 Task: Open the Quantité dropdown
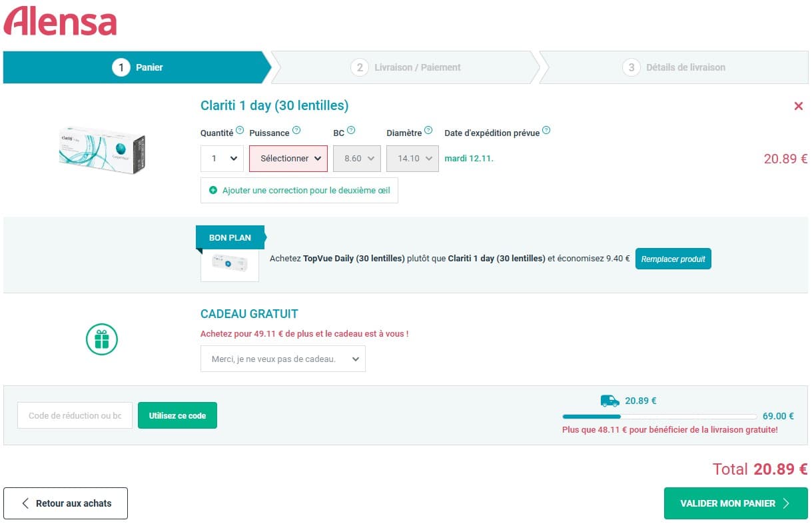click(x=222, y=159)
